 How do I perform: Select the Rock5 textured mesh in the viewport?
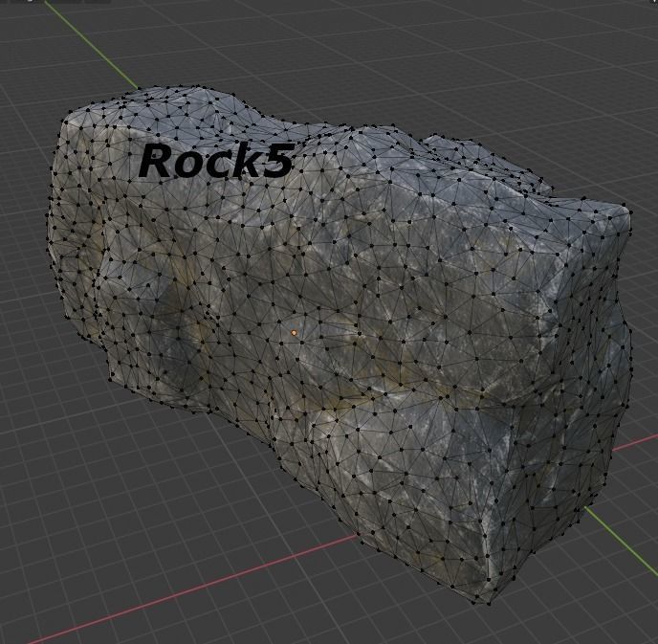tap(340, 344)
